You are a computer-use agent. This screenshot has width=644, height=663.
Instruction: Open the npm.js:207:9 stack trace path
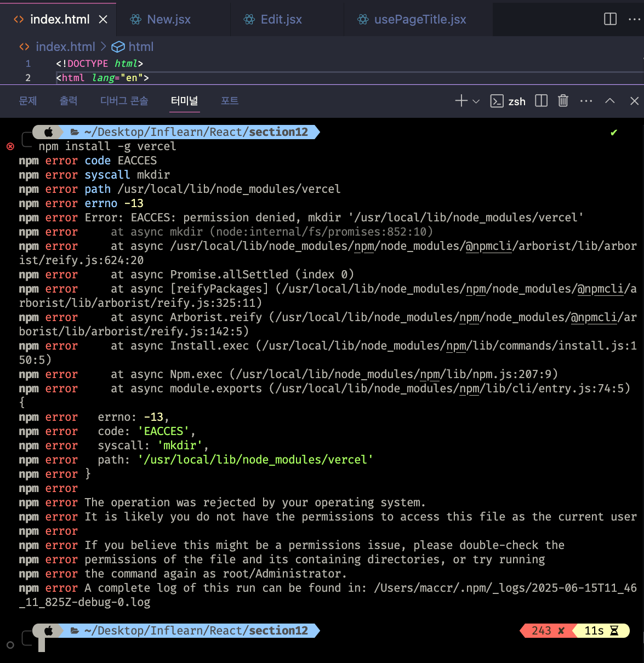(x=394, y=374)
